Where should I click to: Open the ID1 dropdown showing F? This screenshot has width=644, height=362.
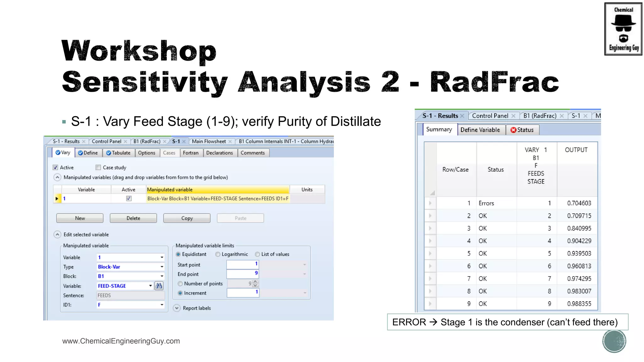point(162,305)
